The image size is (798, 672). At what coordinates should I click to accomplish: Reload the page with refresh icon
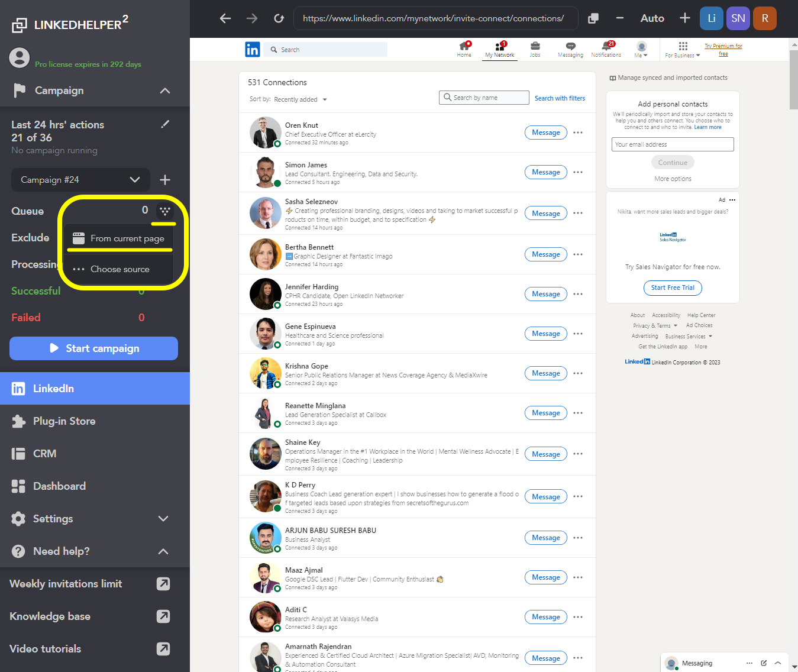[x=279, y=18]
